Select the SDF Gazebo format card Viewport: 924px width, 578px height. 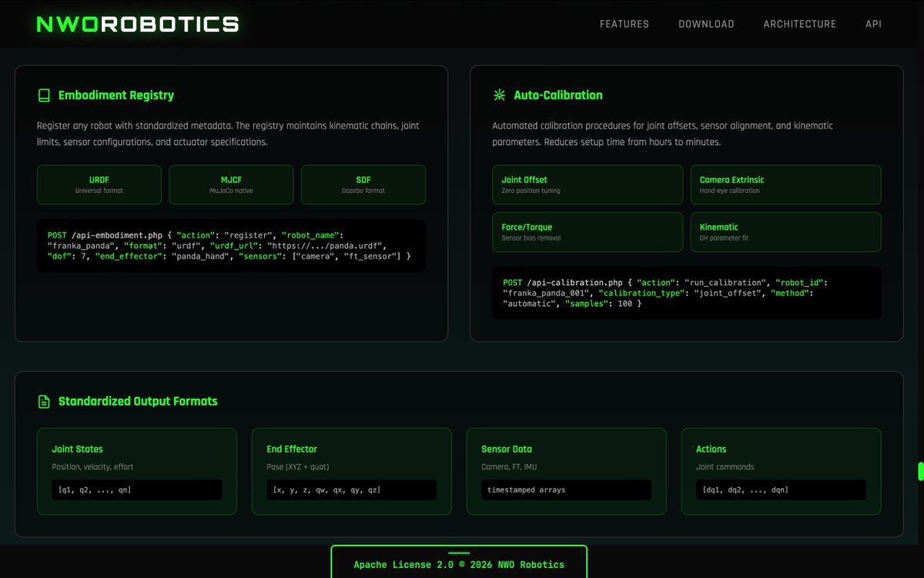363,185
